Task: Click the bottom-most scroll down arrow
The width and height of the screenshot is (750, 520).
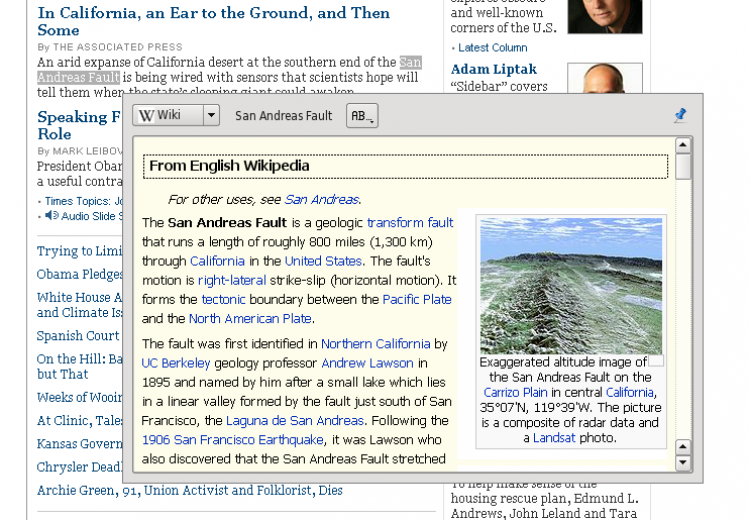Action: click(683, 463)
